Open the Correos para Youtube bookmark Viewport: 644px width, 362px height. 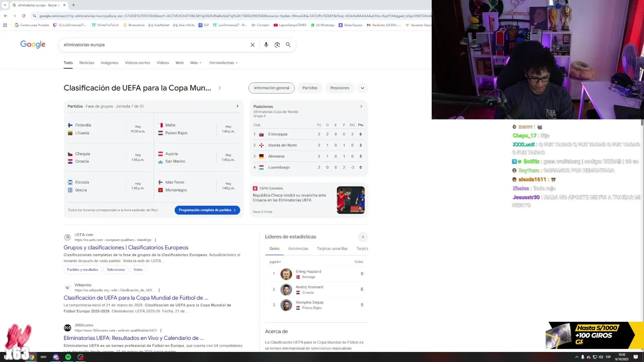pyautogui.click(x=32, y=25)
